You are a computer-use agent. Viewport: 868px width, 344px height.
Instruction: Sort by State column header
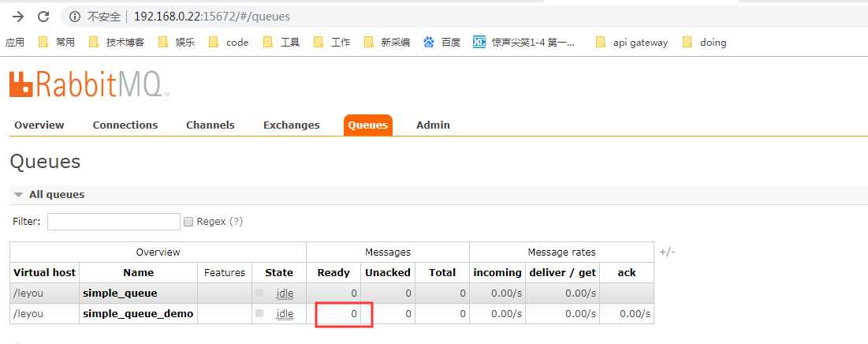pos(279,272)
